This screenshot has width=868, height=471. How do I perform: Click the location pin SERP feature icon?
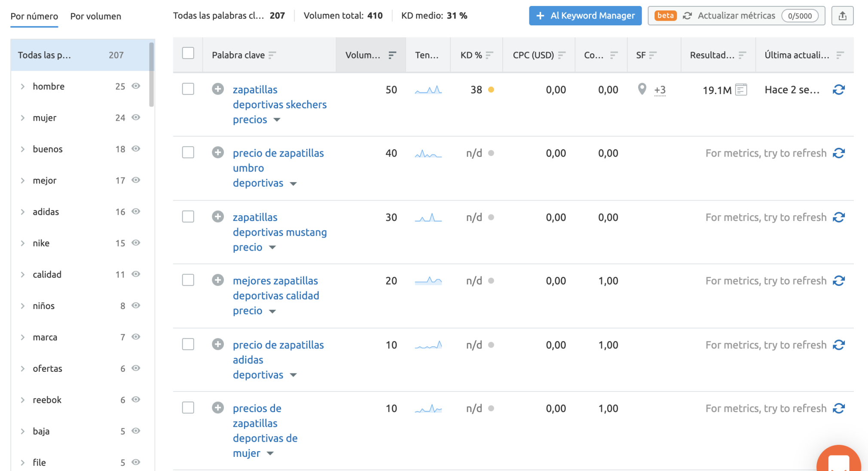tap(642, 89)
